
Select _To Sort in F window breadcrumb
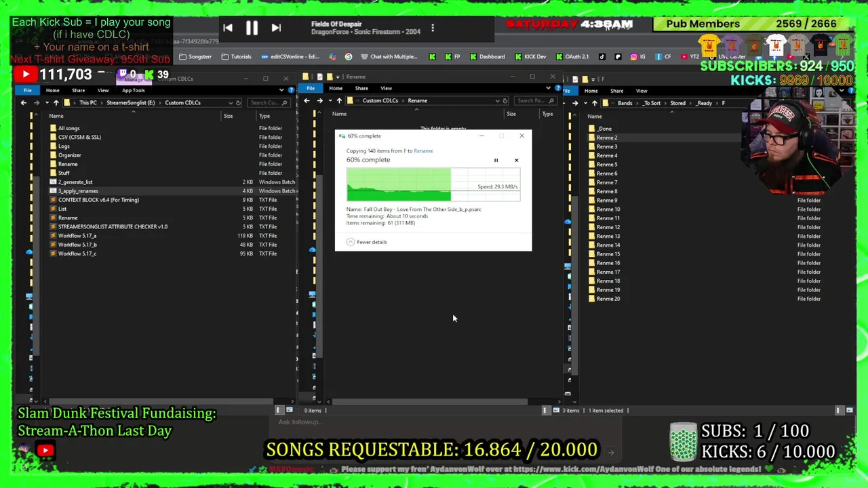[x=652, y=103]
